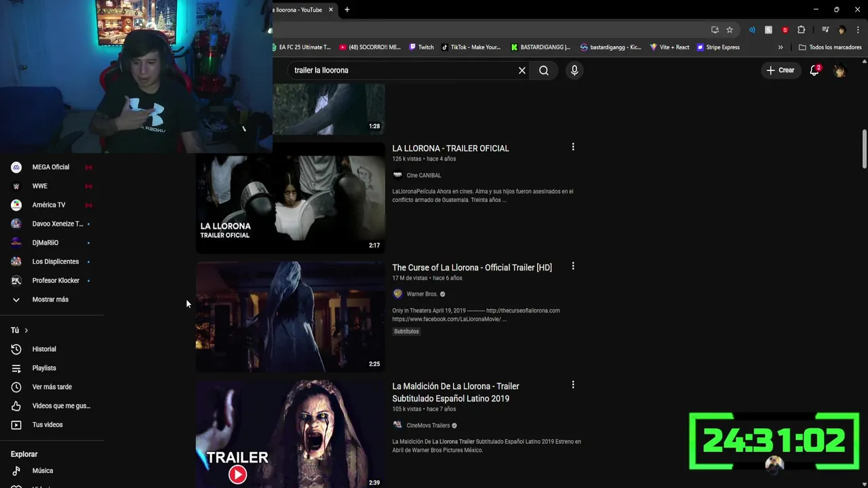Open the MEGA Oficial subscription

[51, 167]
